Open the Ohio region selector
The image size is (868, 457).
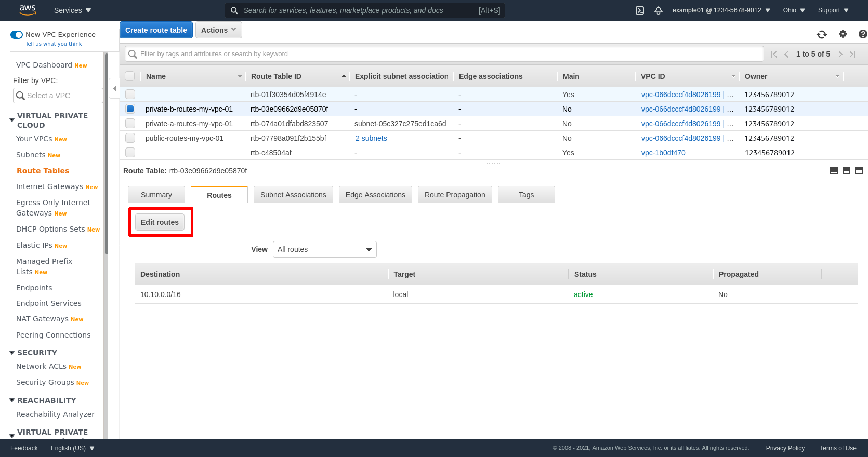pyautogui.click(x=794, y=10)
